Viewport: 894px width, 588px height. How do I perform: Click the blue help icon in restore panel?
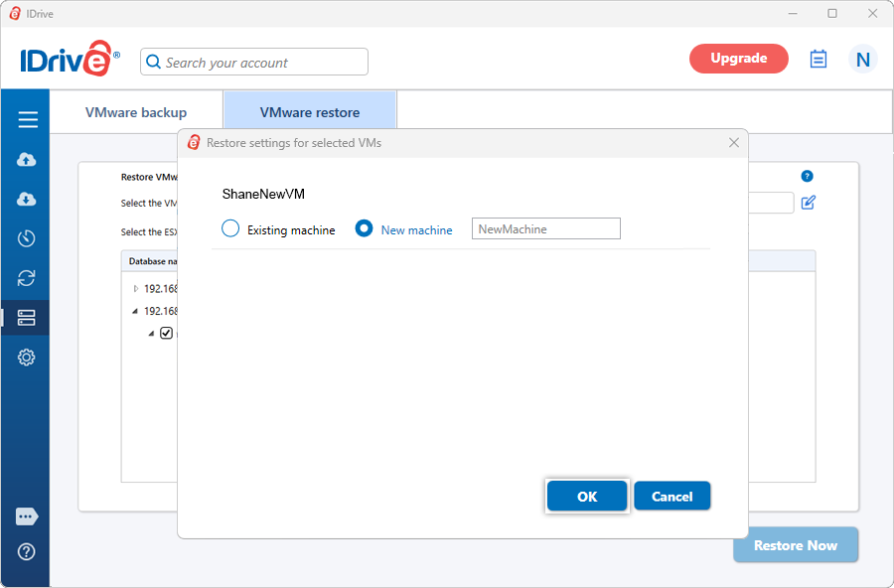tap(807, 176)
